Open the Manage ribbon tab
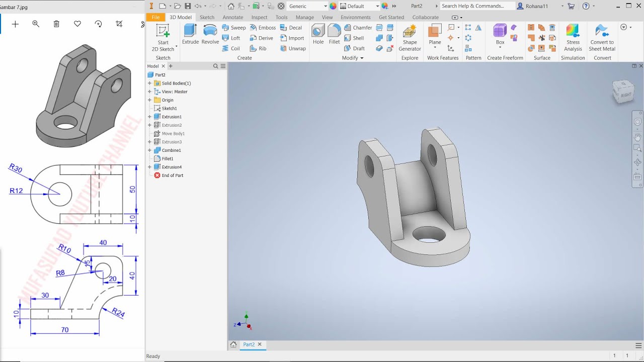The height and width of the screenshot is (362, 644). point(305,17)
